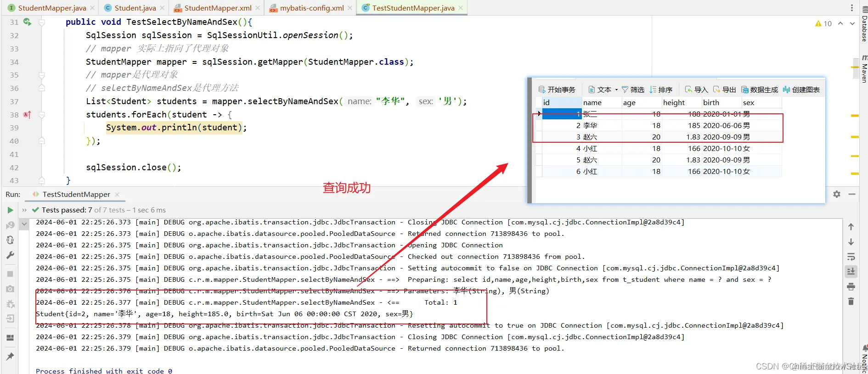Viewport: 868px width, 374px height.
Task: Click the rerun failed tests icon
Action: pos(10,225)
